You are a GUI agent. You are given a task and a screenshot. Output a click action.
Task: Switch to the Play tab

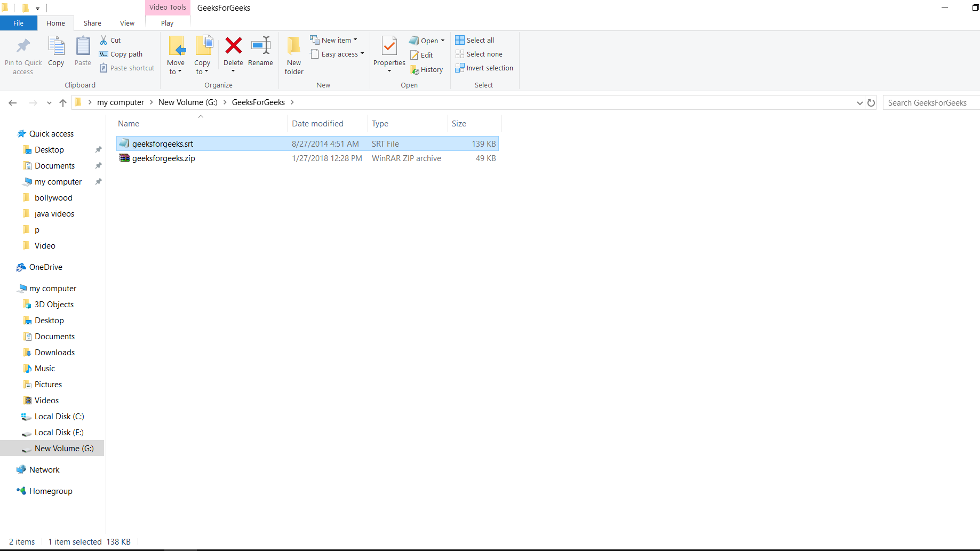pos(168,23)
